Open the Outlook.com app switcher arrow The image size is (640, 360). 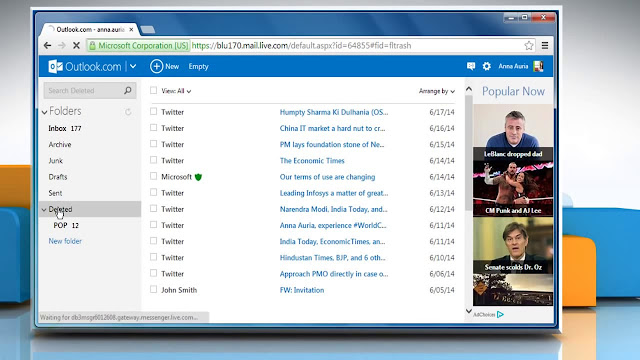133,66
